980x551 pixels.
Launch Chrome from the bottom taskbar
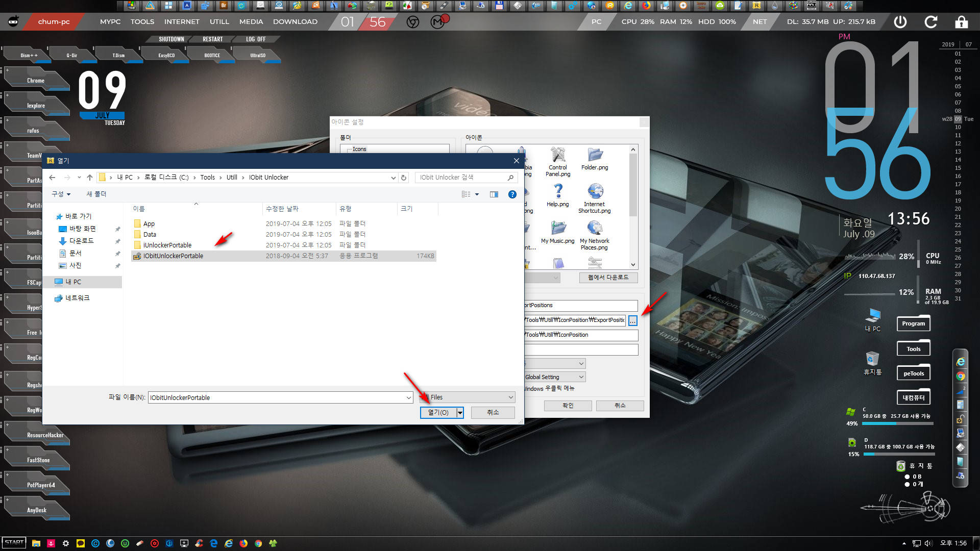pos(258,543)
